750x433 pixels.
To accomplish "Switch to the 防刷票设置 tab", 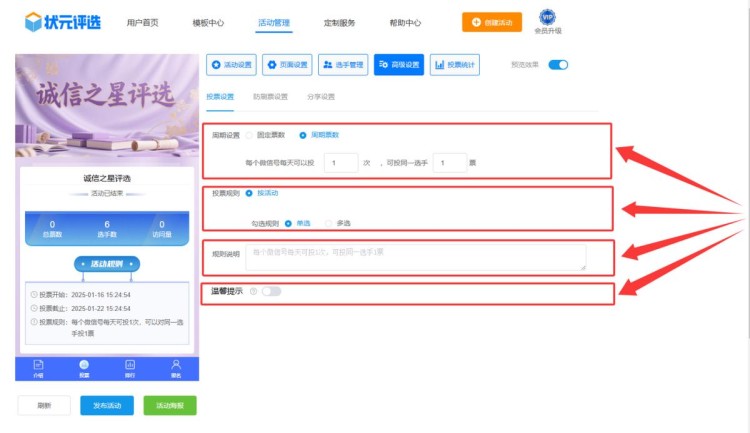I will [x=270, y=97].
